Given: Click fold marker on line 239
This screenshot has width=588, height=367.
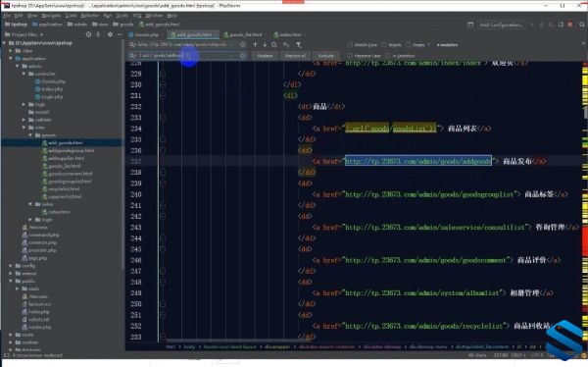Looking at the screenshot, I should [x=163, y=183].
